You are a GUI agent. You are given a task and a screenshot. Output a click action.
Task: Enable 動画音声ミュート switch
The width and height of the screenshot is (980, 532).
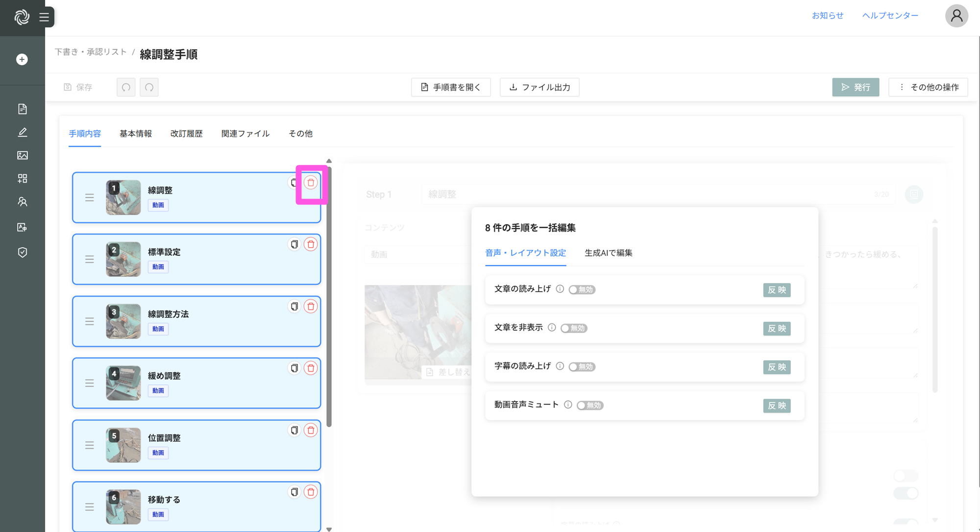point(589,405)
